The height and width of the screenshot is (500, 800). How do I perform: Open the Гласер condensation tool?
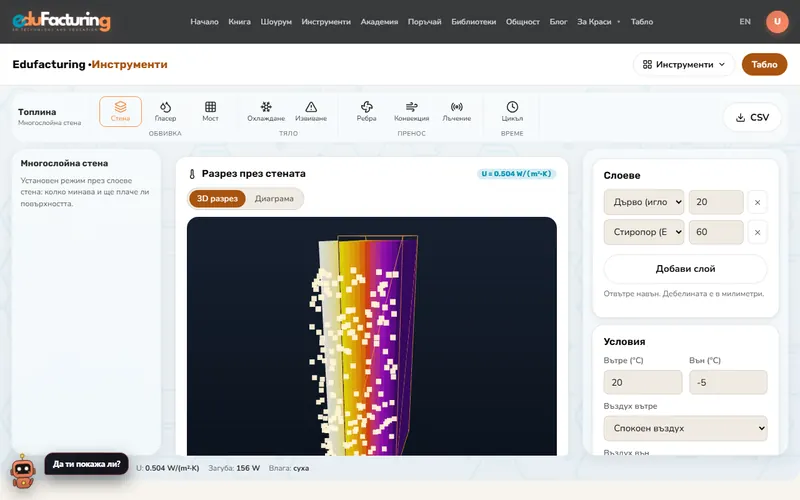point(165,111)
